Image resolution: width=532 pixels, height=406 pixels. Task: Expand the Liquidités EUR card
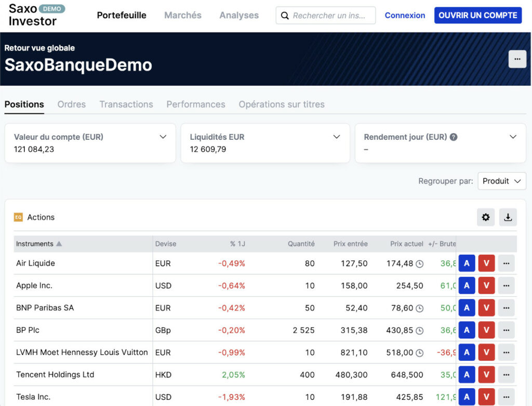tap(337, 137)
